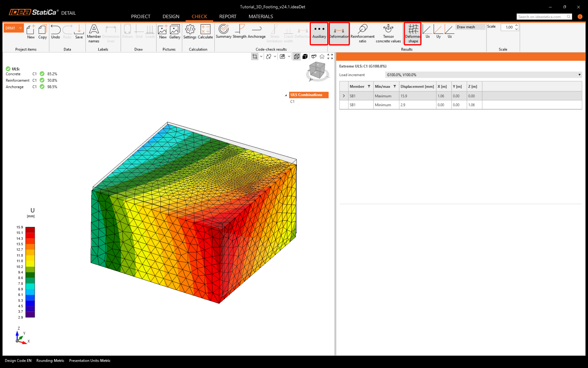Sort by Z [m] column header
588x368 pixels.
474,87
